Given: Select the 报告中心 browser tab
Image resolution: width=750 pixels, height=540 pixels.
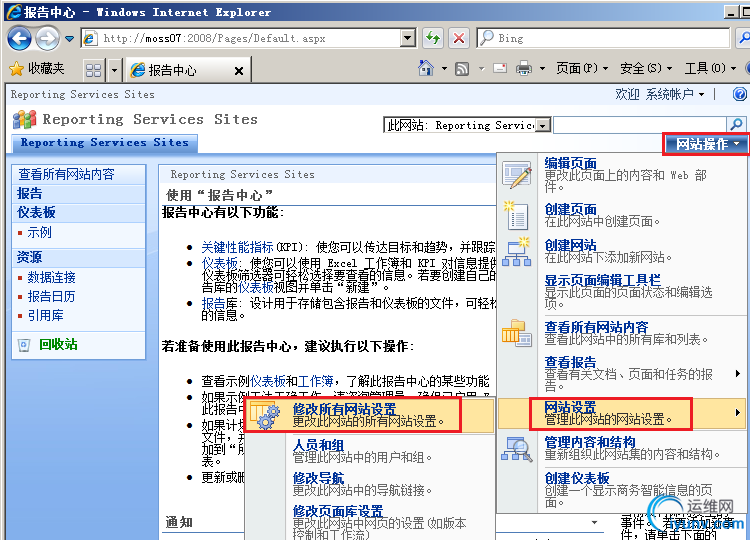Looking at the screenshot, I should 187,70.
